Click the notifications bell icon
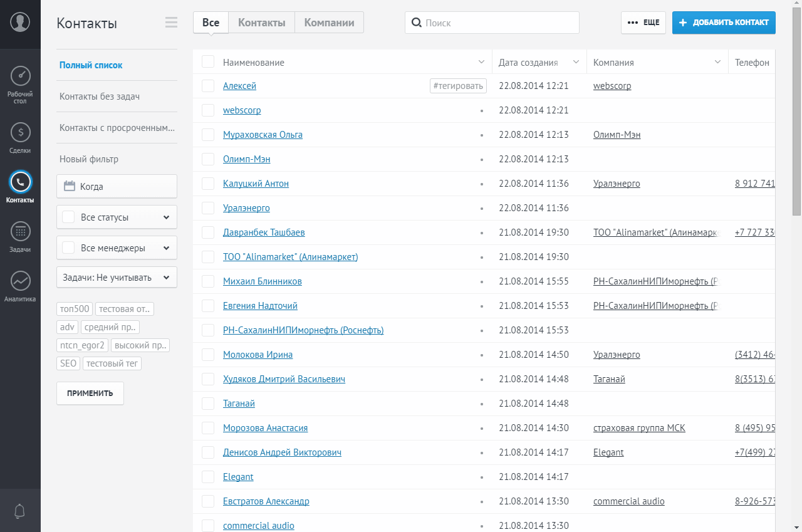 [x=20, y=511]
